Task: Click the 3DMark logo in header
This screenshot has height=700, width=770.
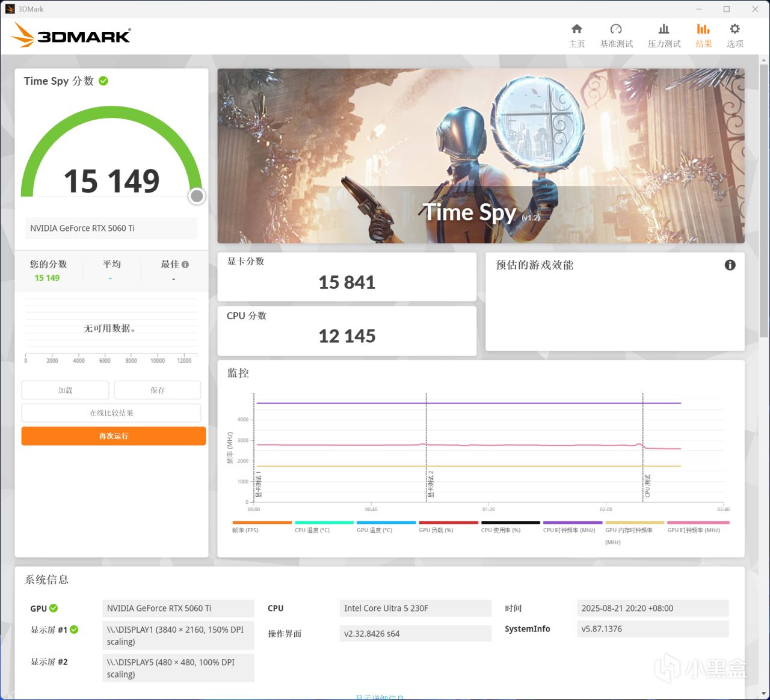Action: pyautogui.click(x=71, y=35)
